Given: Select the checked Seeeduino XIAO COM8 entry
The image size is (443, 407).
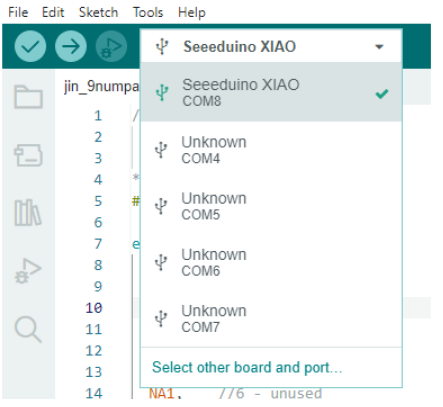Looking at the screenshot, I should click(x=271, y=92).
